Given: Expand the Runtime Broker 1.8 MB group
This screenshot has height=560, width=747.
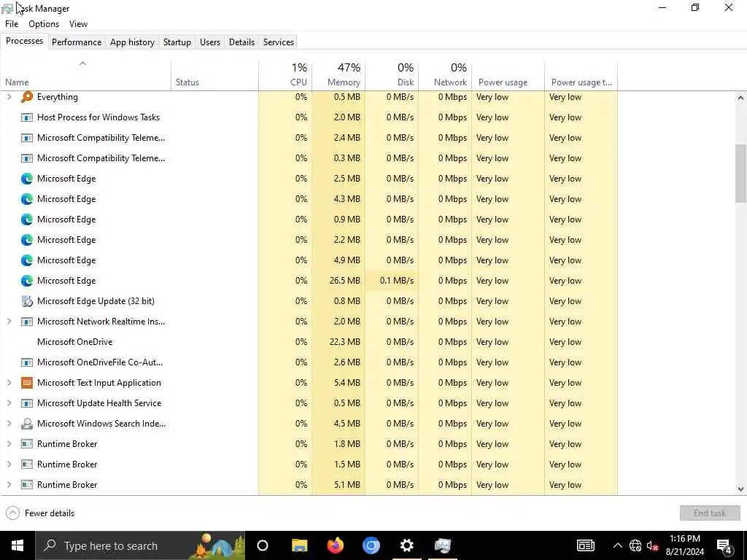Looking at the screenshot, I should click(9, 444).
